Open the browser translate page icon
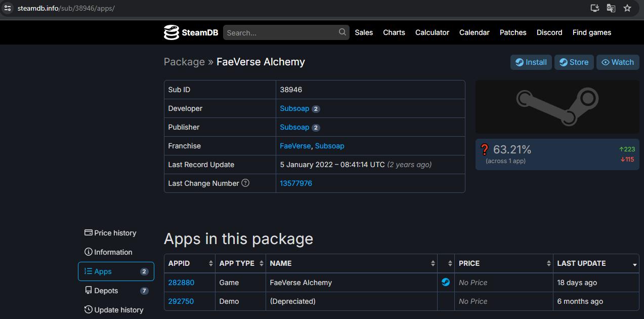 [611, 8]
